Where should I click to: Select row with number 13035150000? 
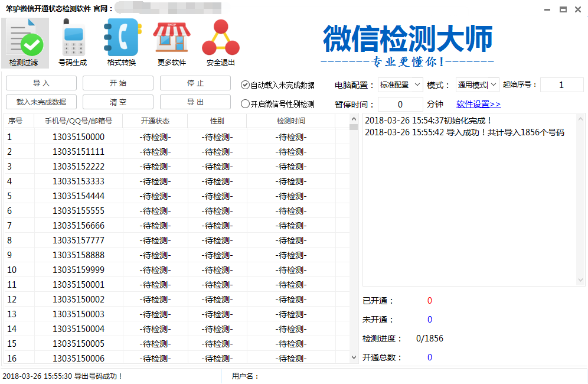point(177,137)
